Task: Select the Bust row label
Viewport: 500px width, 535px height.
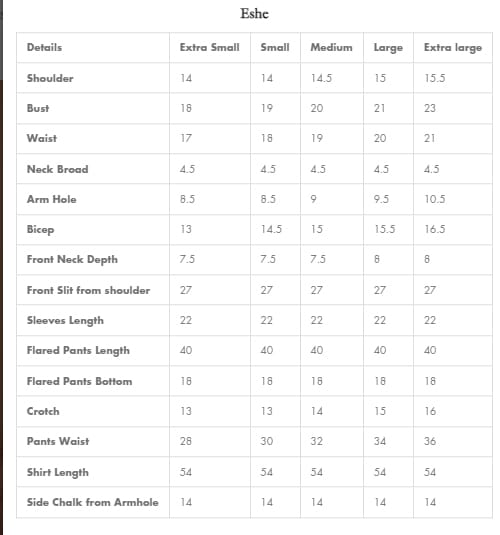Action: [38, 108]
